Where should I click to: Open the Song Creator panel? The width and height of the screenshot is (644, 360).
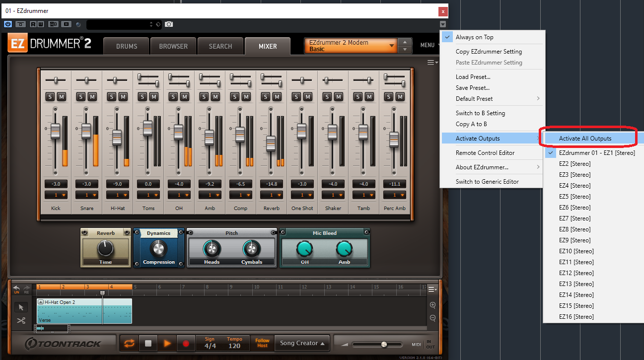click(302, 343)
